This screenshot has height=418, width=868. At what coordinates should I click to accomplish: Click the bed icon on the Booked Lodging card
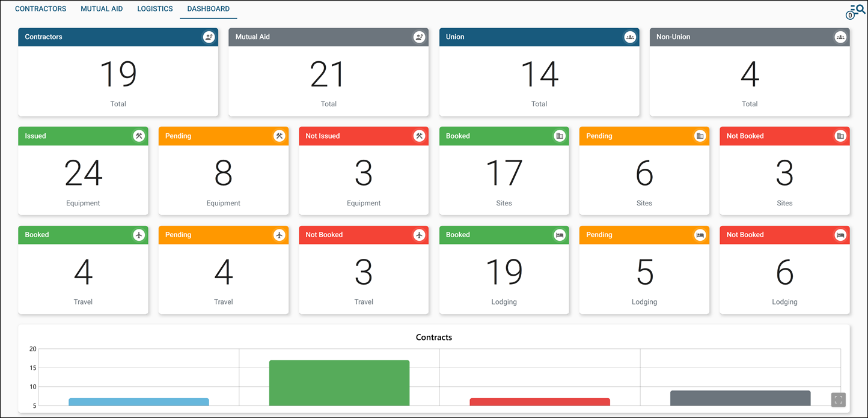[560, 235]
